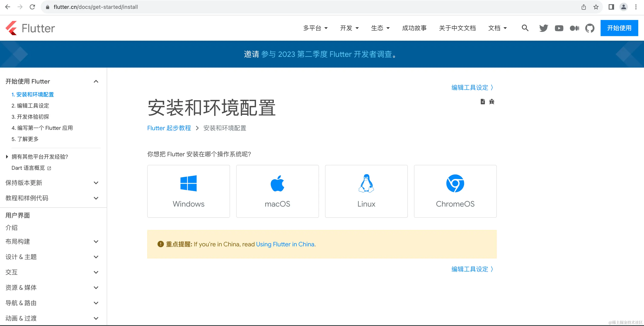
Task: Toggle the browser side panel icon
Action: [611, 7]
